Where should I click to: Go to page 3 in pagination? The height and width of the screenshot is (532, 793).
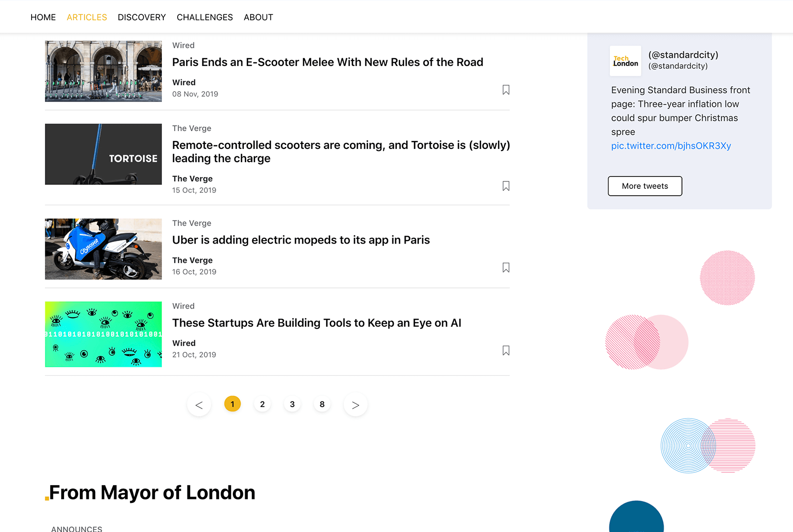pyautogui.click(x=292, y=404)
